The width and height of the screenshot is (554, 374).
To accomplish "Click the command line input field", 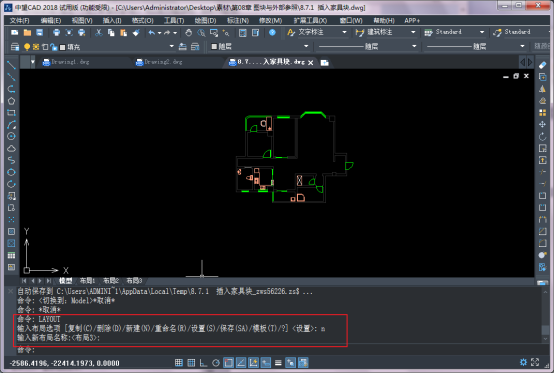I will [x=276, y=350].
